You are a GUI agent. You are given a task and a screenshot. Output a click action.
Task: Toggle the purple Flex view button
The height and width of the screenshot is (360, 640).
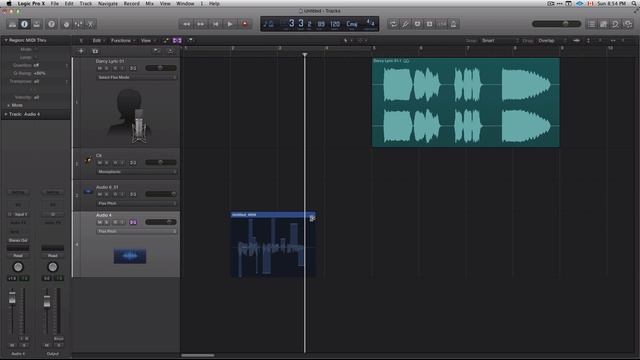(177, 40)
